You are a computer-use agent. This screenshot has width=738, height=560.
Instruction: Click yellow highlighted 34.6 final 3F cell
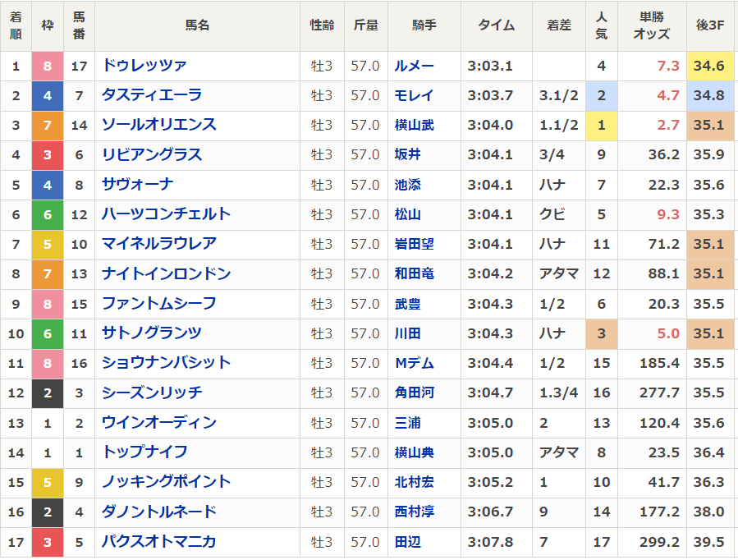(x=709, y=66)
